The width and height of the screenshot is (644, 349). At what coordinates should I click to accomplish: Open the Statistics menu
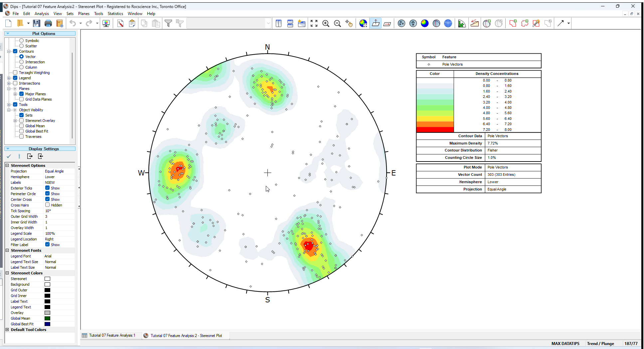(115, 14)
